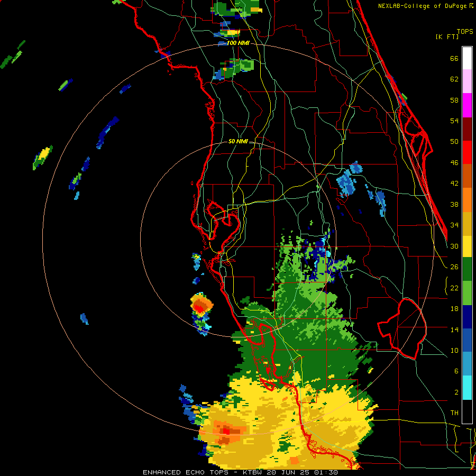
Task: Click the legend value '66'
Action: (454, 58)
